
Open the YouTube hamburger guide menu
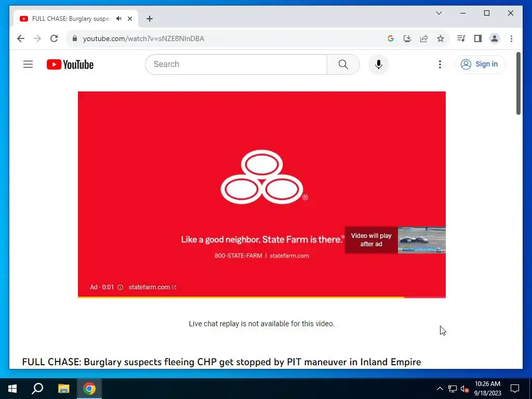(28, 64)
